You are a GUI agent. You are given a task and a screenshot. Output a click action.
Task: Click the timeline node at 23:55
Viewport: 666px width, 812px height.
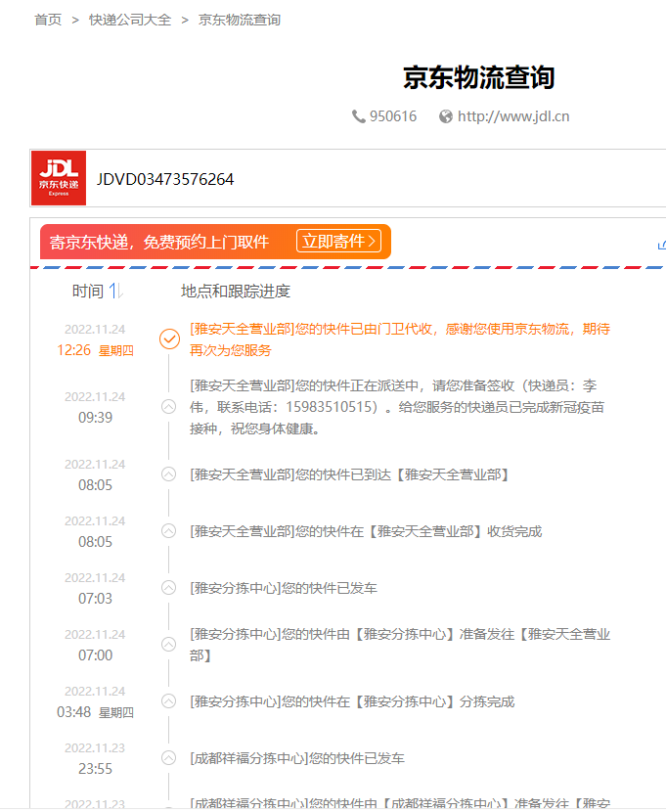[168, 758]
